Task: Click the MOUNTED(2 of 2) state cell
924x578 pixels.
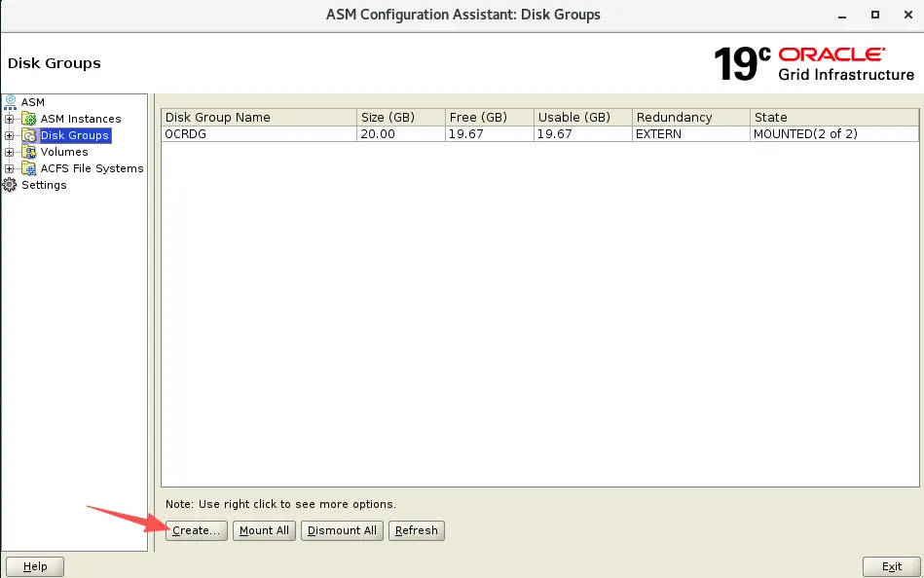Action: [834, 133]
